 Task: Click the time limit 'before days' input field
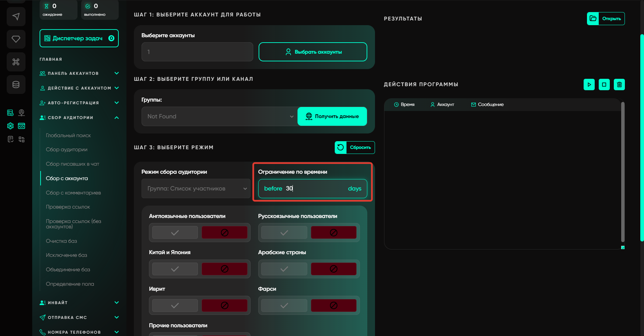point(315,188)
